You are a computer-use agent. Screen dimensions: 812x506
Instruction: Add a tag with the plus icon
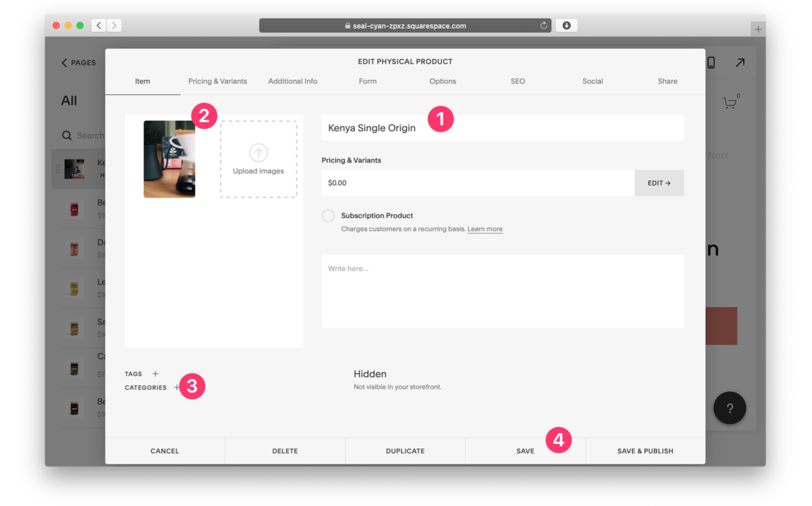[x=155, y=374]
